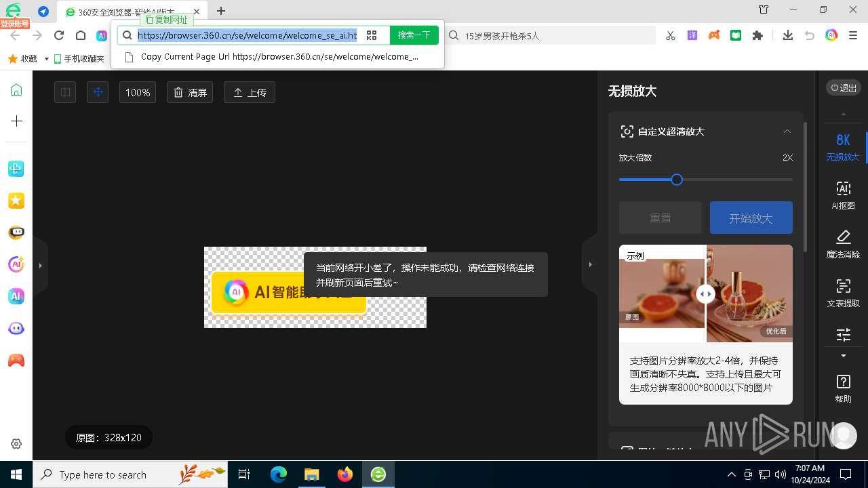Collapse the right panel with arrow handle
This screenshot has width=868, height=488.
click(590, 264)
